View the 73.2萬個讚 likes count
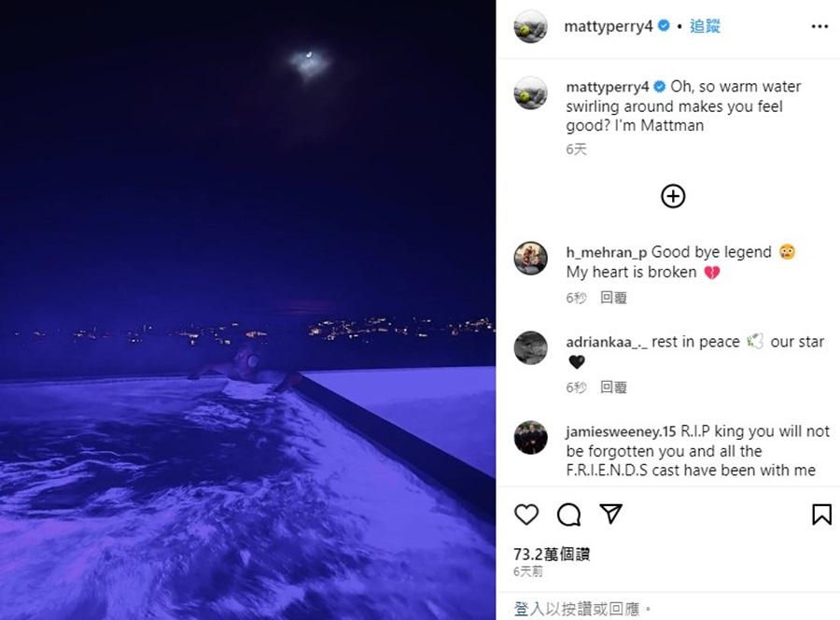Screen dimensions: 840x620 click(552, 554)
